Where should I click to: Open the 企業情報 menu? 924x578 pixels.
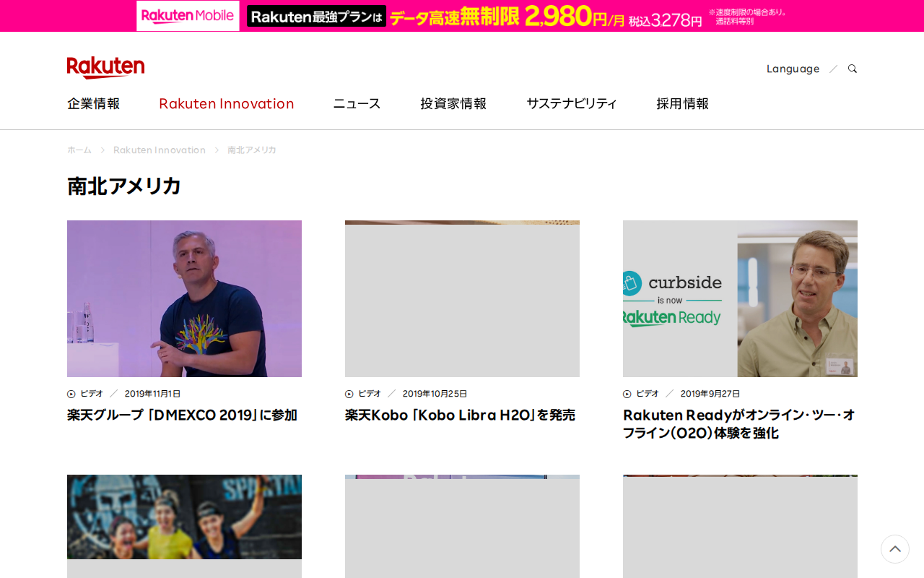[x=94, y=103]
